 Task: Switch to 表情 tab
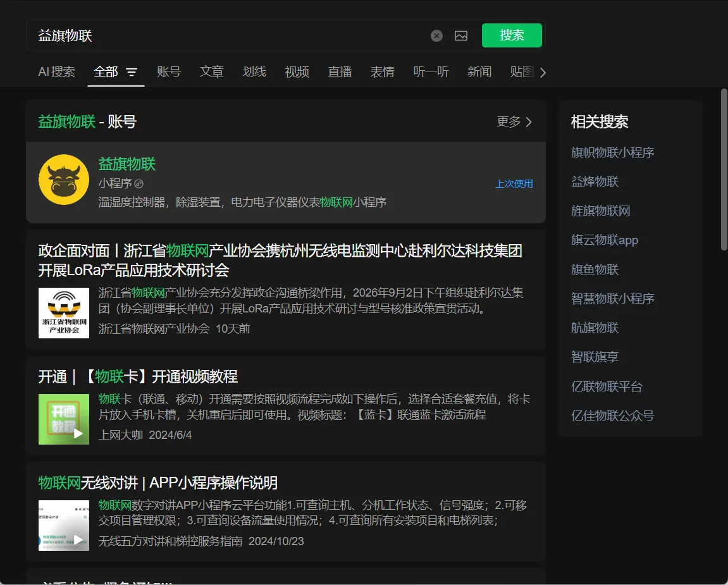[x=382, y=71]
